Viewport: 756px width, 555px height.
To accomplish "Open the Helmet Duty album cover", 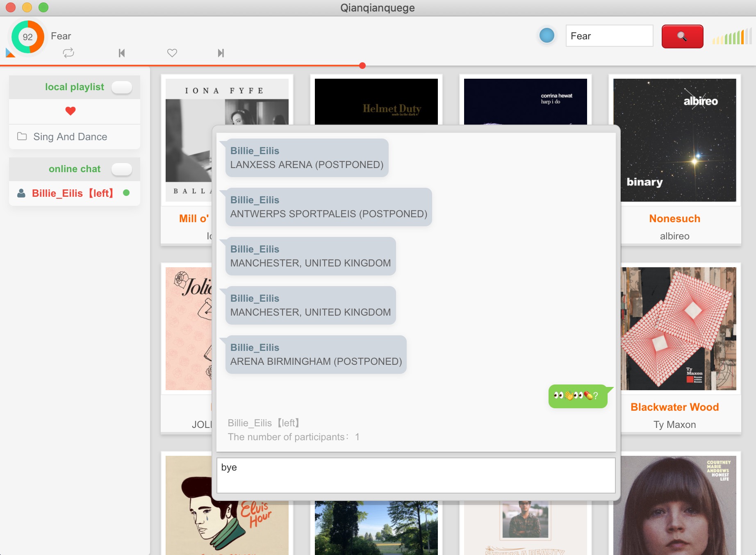I will coord(376,101).
